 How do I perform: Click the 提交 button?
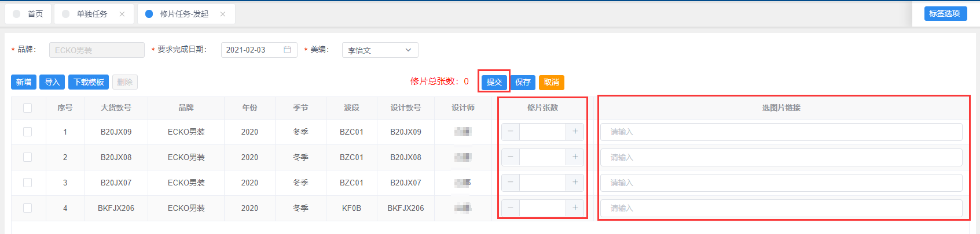coord(494,82)
